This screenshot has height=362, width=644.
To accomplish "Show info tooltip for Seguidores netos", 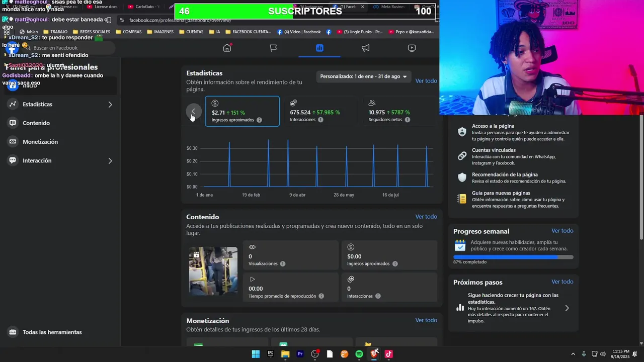I will [x=408, y=120].
